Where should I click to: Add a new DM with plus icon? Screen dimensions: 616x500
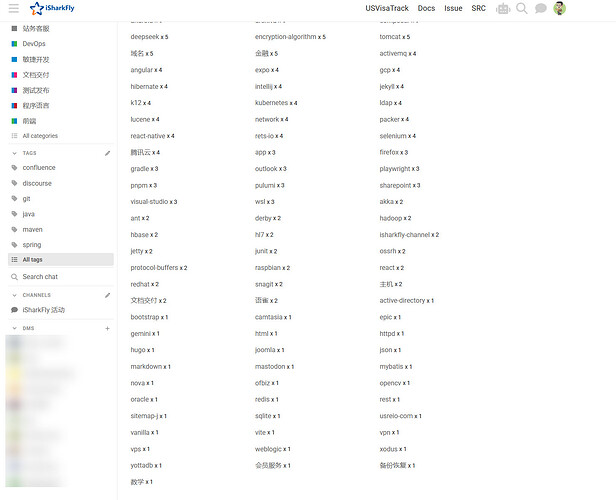coord(108,328)
